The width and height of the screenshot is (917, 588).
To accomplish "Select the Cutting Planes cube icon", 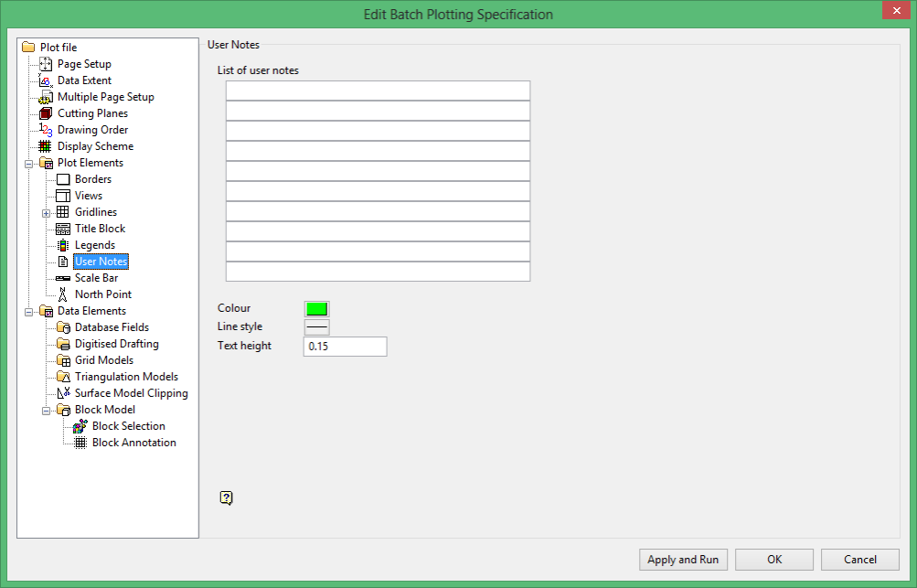I will [46, 112].
